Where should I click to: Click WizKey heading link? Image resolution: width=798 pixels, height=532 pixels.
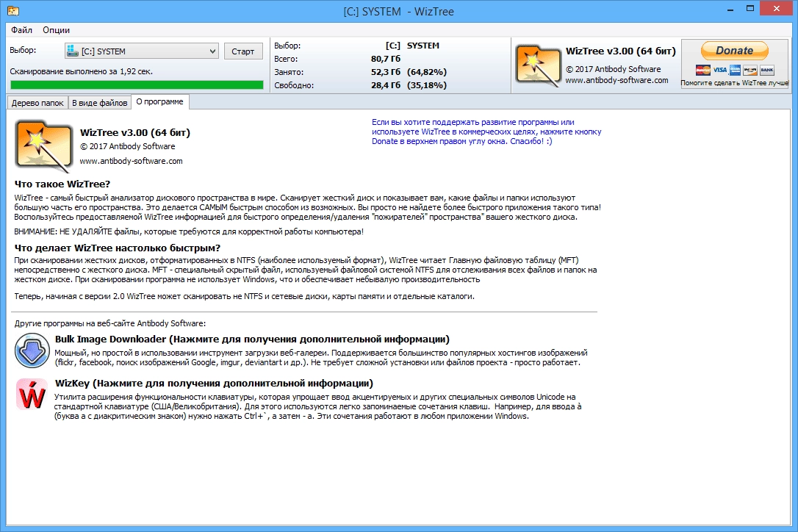215,383
